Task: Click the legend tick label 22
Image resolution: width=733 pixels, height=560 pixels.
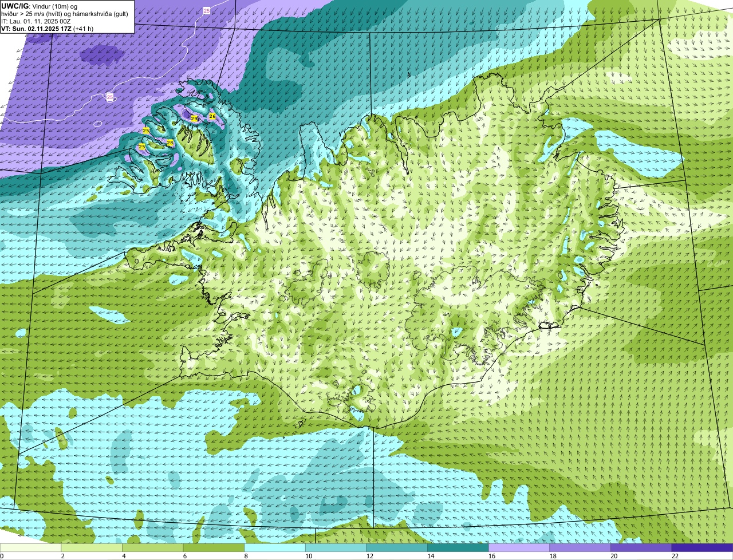Action: click(675, 556)
